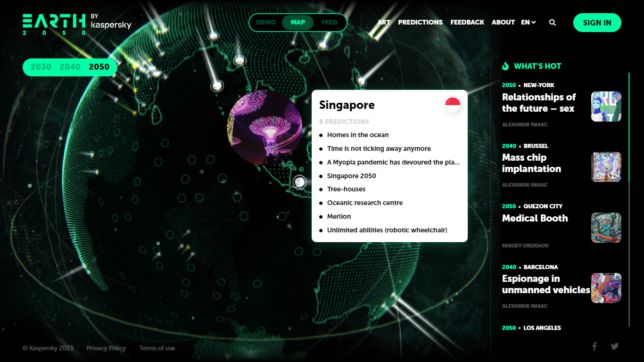Click the Sign In button
This screenshot has width=644, height=362.
pos(597,23)
